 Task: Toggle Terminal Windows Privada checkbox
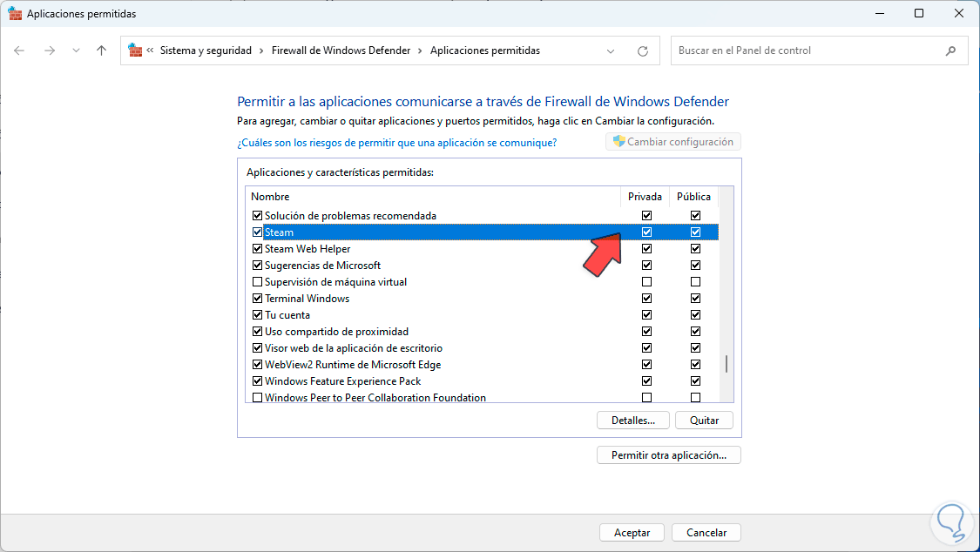pyautogui.click(x=647, y=299)
